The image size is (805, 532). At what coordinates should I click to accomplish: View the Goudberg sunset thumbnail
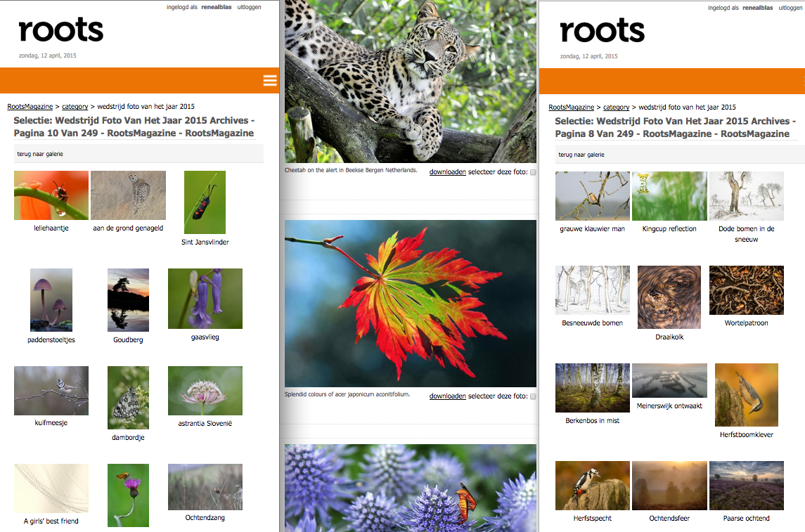click(128, 300)
